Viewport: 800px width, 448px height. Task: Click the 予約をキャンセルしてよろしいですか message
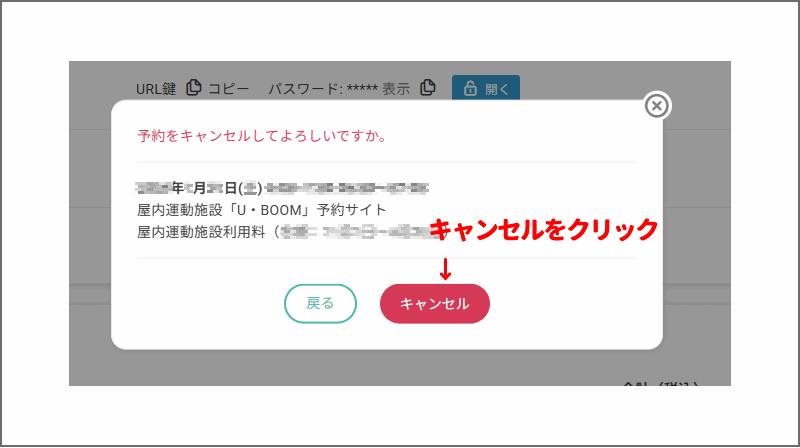(262, 135)
